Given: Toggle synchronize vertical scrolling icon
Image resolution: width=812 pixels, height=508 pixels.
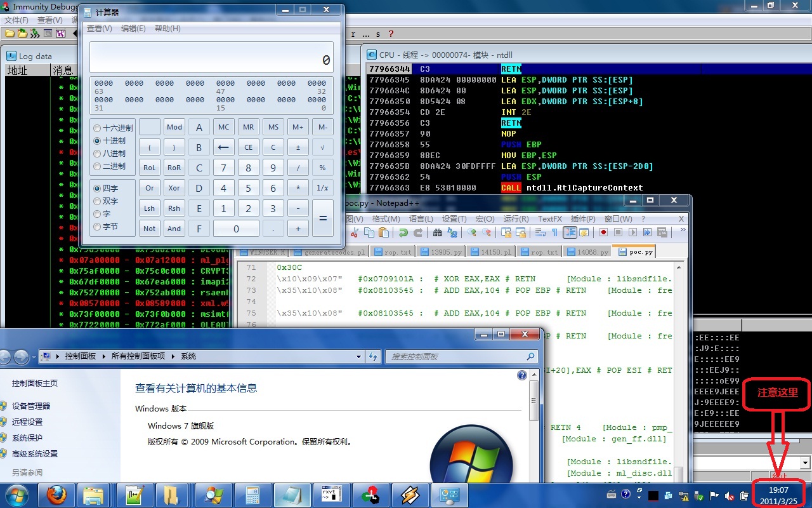Looking at the screenshot, I should coord(506,232).
